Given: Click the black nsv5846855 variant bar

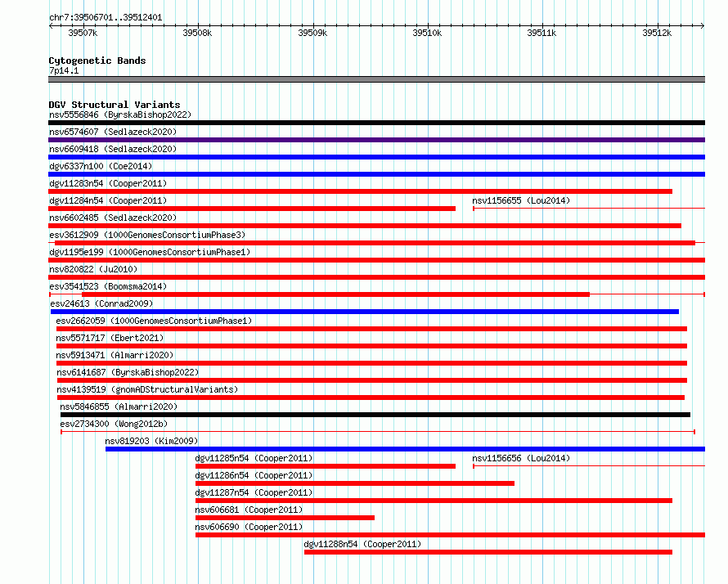Looking at the screenshot, I should click(375, 415).
